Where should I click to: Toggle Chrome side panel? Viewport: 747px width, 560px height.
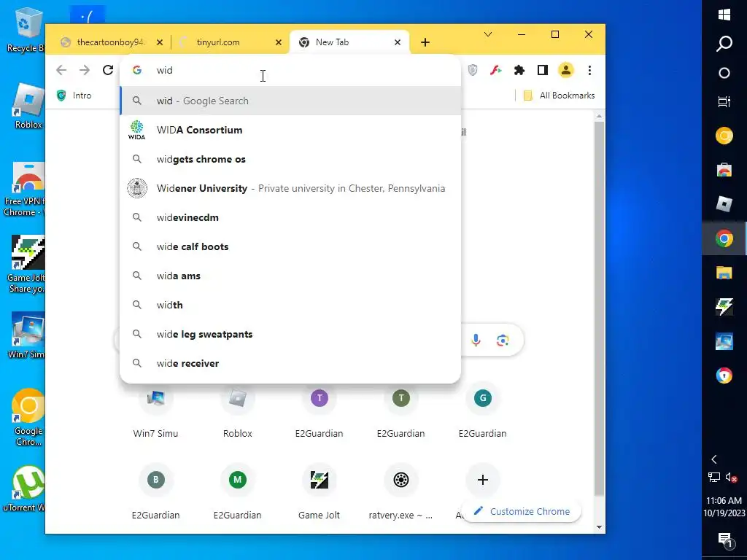[x=542, y=70]
